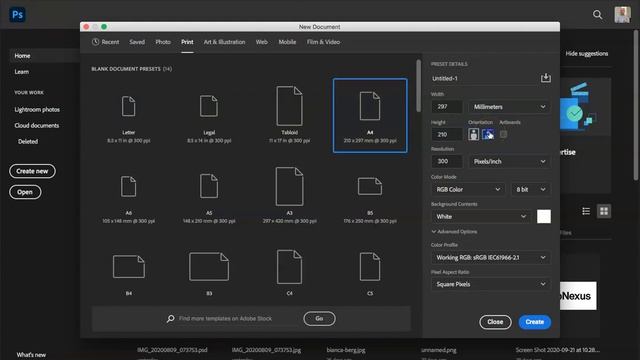
Task: Click the clock icon on Recent tab
Action: pos(96,42)
